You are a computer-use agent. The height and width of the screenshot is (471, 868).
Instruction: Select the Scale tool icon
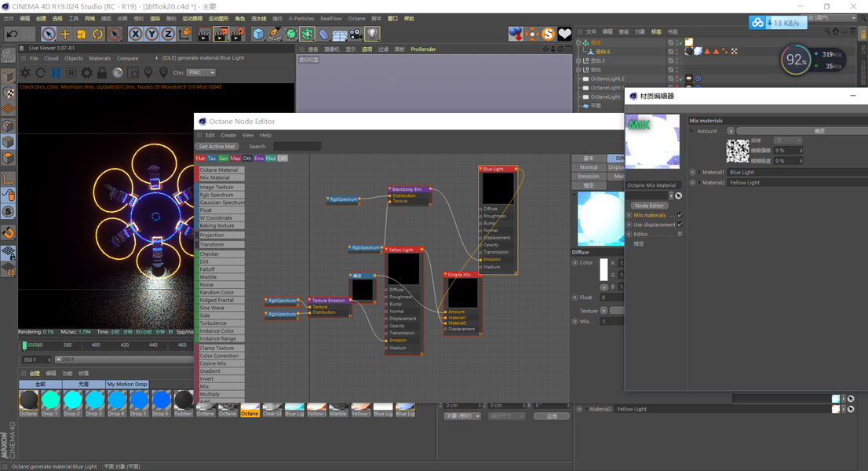point(82,34)
